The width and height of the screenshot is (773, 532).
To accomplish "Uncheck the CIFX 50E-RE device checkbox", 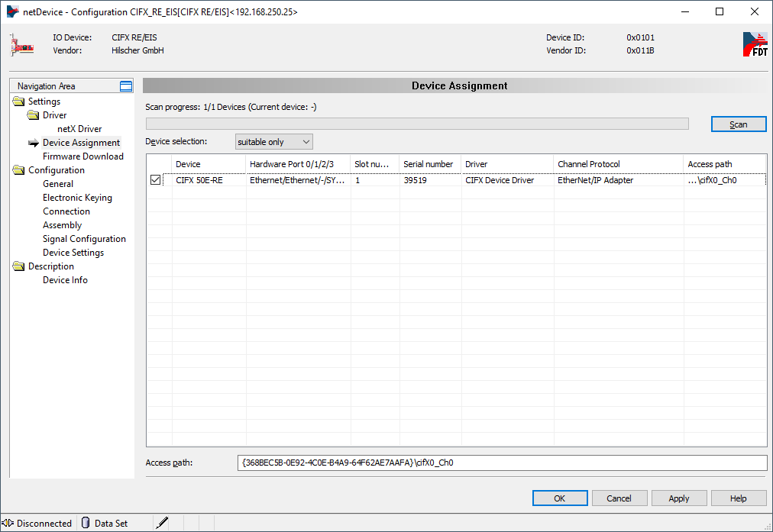I will point(156,180).
